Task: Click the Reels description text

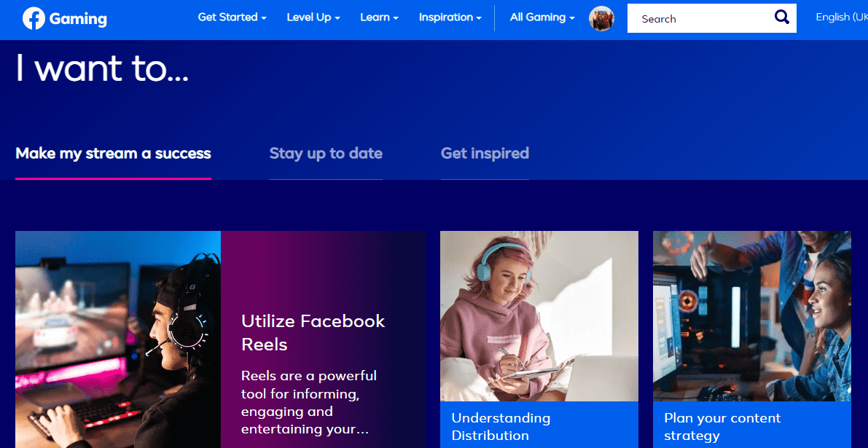Action: coord(309,402)
